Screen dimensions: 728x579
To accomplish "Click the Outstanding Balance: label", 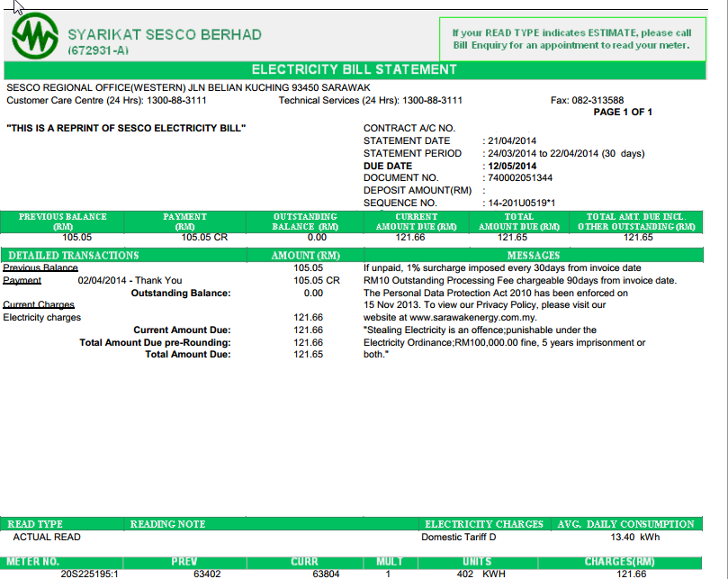I will 181,294.
